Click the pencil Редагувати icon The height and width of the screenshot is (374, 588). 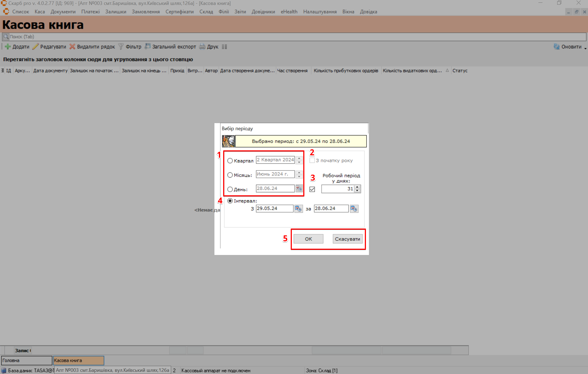[35, 47]
